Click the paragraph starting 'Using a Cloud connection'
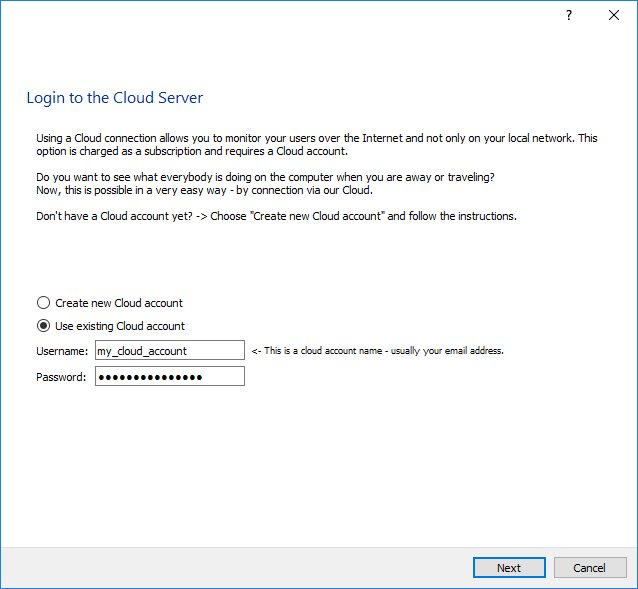Image resolution: width=638 pixels, height=589 pixels. click(316, 144)
